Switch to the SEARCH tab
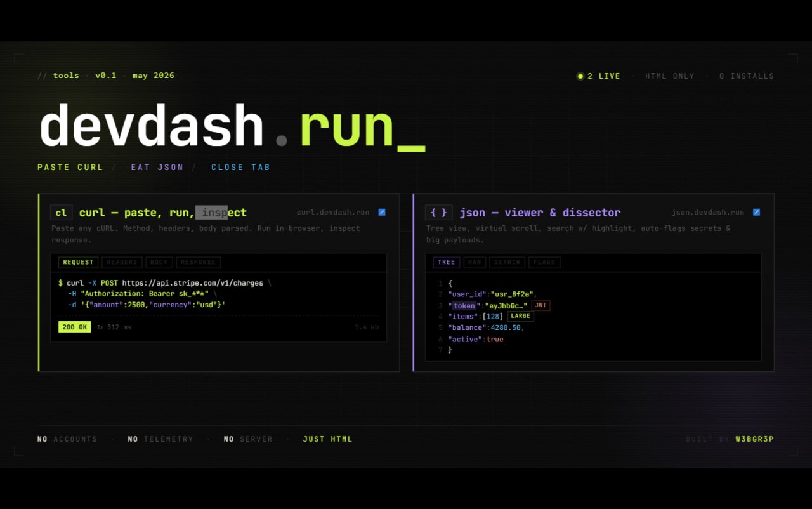 (507, 262)
